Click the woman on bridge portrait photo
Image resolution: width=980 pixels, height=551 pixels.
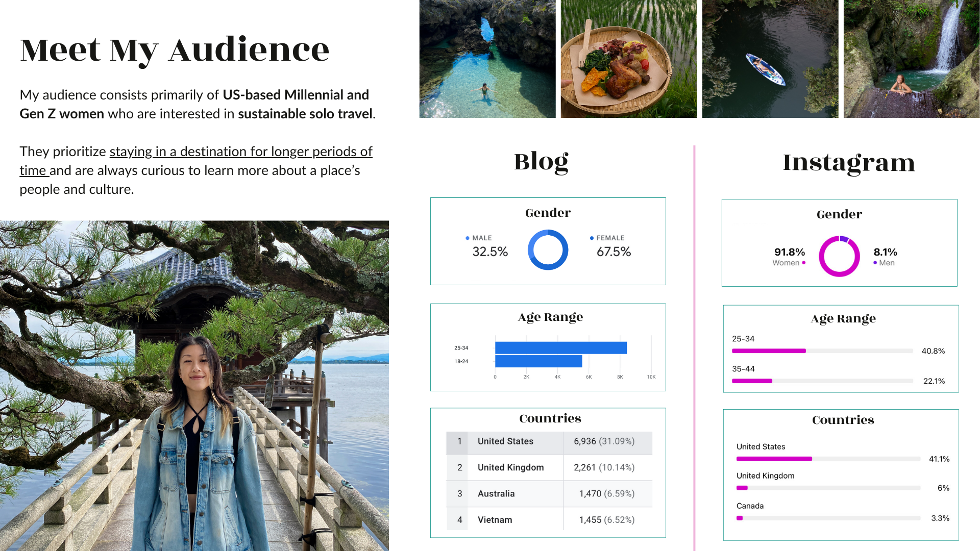pyautogui.click(x=194, y=386)
